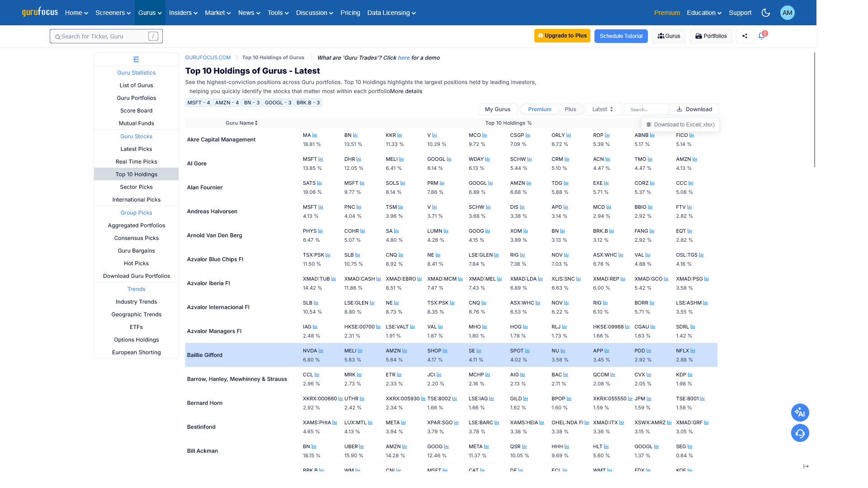
Task: Click the page vertical scrollbar
Action: pyautogui.click(x=815, y=110)
